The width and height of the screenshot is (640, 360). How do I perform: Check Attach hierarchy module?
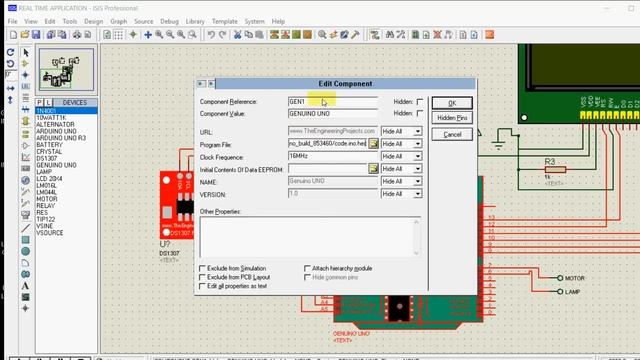[307, 268]
